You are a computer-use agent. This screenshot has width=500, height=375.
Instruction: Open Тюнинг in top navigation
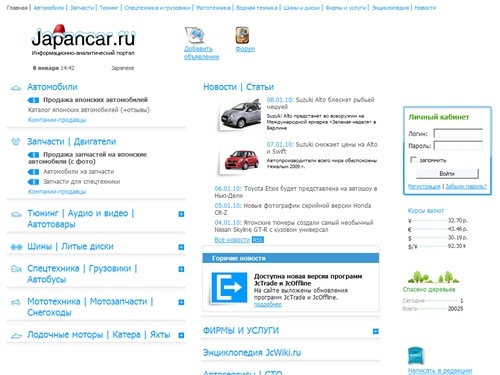(109, 8)
